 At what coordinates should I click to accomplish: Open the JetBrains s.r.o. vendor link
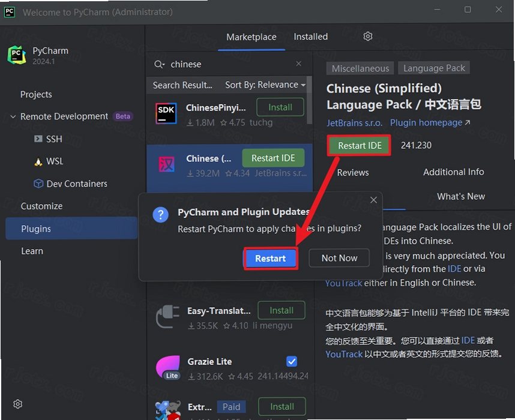coord(354,123)
